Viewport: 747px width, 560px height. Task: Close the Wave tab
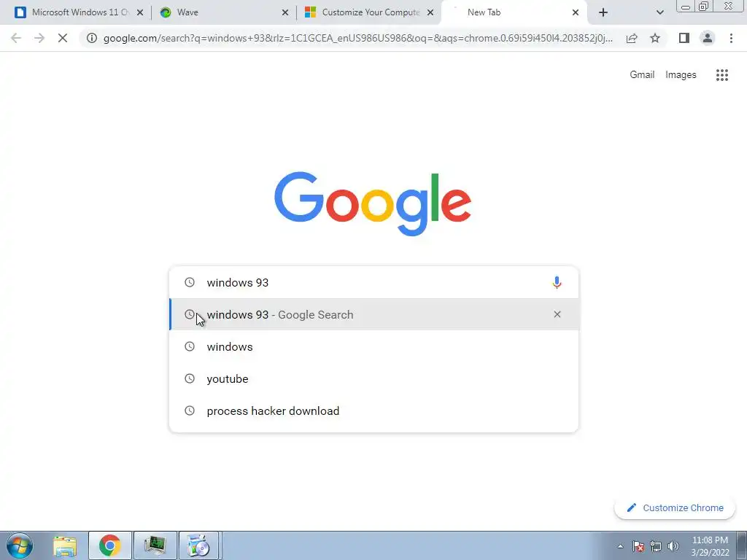(285, 13)
